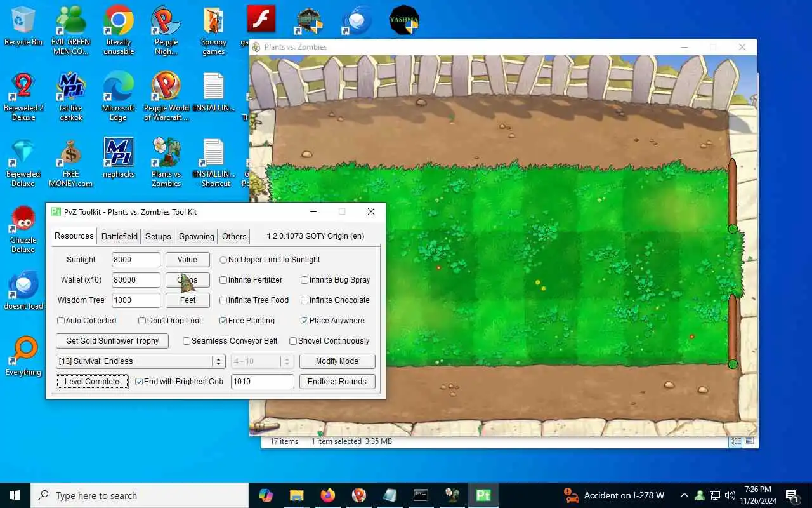Image resolution: width=812 pixels, height=508 pixels.
Task: Click the Feet button for Wisdom Tree
Action: pyautogui.click(x=187, y=300)
